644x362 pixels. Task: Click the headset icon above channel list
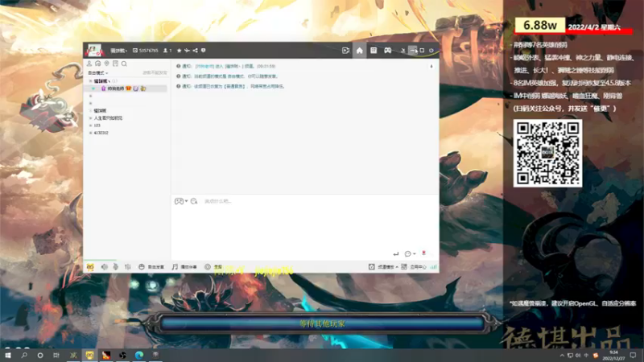coord(97,64)
